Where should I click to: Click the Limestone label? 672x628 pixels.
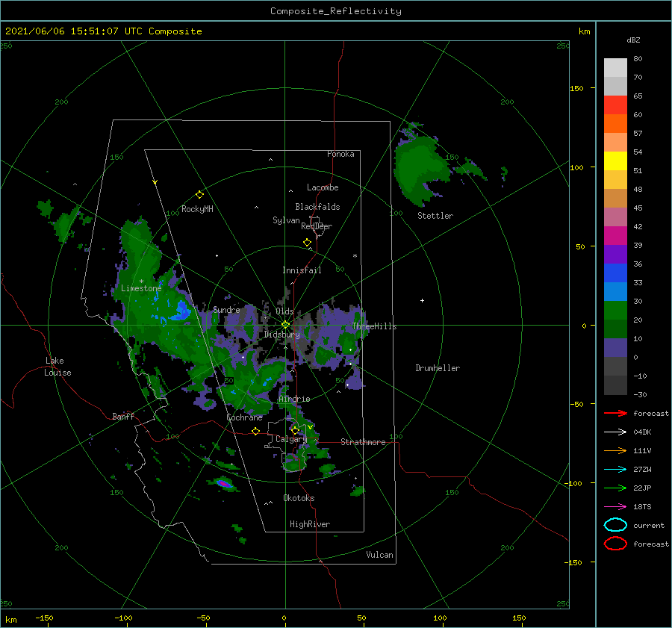click(x=141, y=288)
